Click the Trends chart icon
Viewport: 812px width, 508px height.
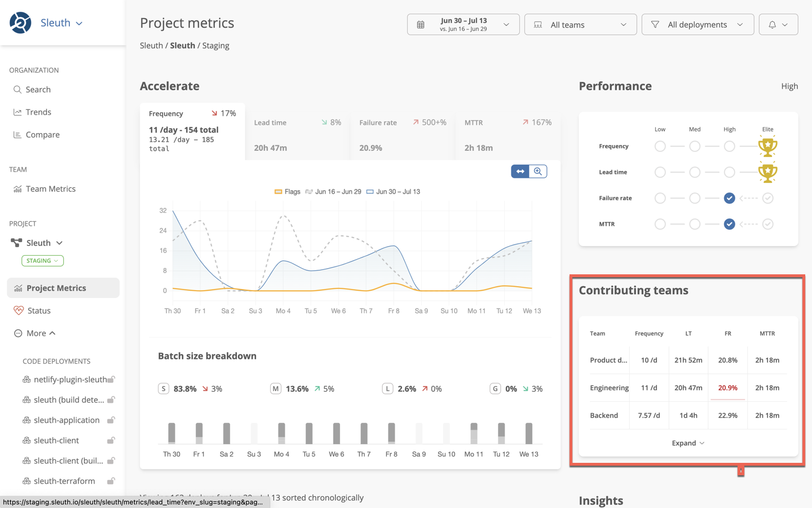(x=17, y=112)
